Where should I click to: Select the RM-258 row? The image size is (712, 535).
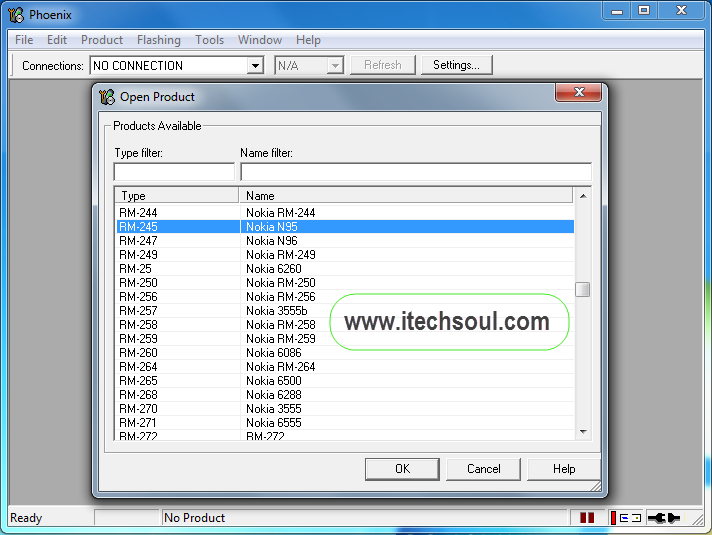(345, 325)
